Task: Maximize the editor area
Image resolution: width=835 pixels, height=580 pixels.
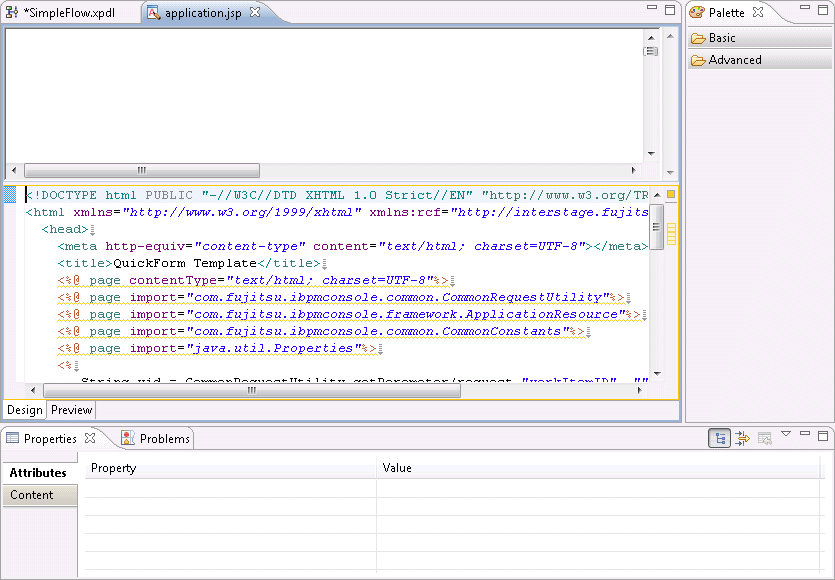Action: 670,10
